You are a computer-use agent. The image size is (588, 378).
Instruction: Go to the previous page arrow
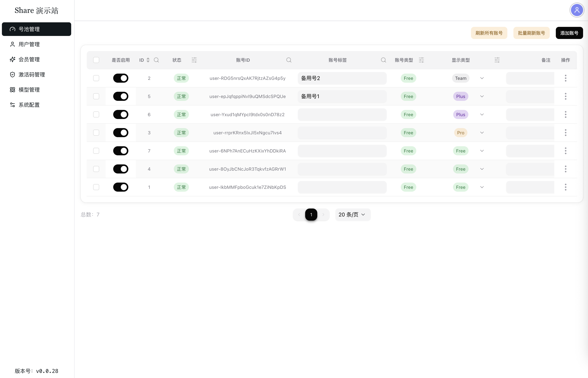(x=299, y=215)
